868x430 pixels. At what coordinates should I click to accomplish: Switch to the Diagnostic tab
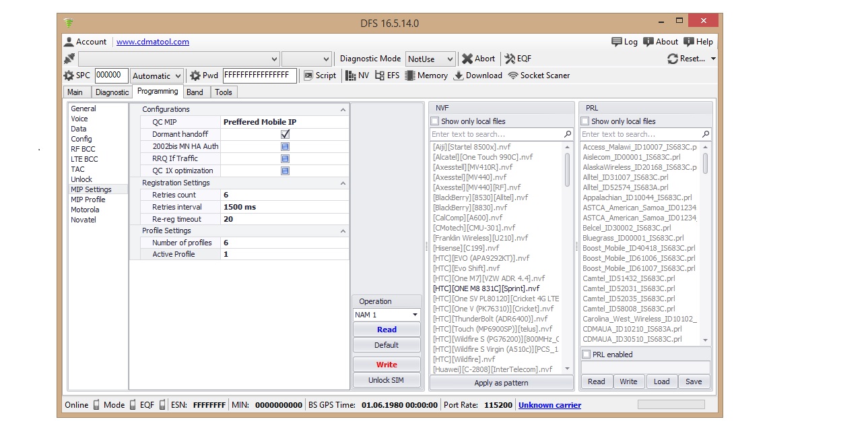(x=112, y=92)
